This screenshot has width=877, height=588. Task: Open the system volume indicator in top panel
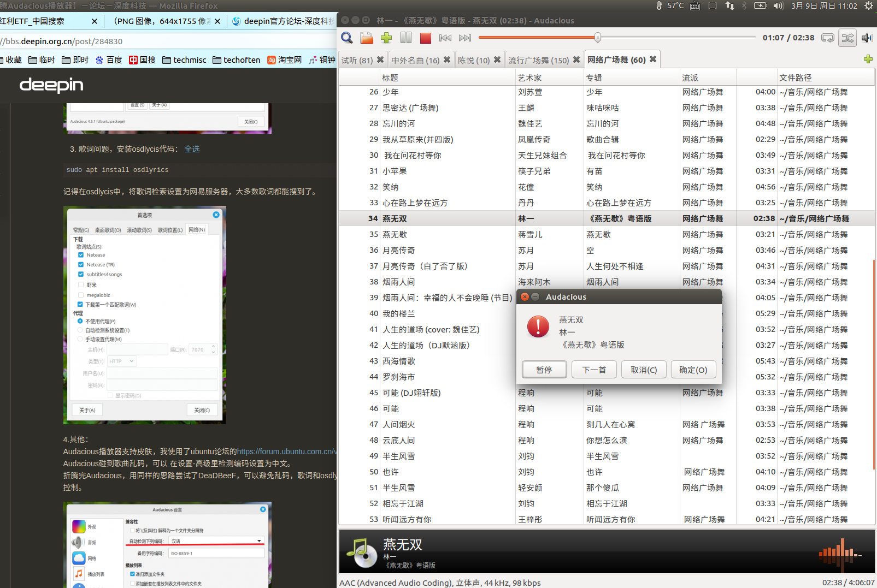[x=779, y=5]
